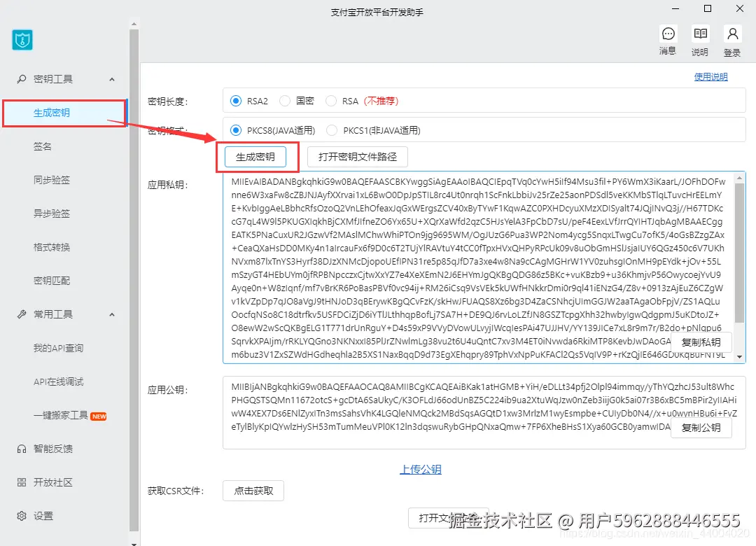
Task: Click the 设置 label
Action: pyautogui.click(x=43, y=516)
